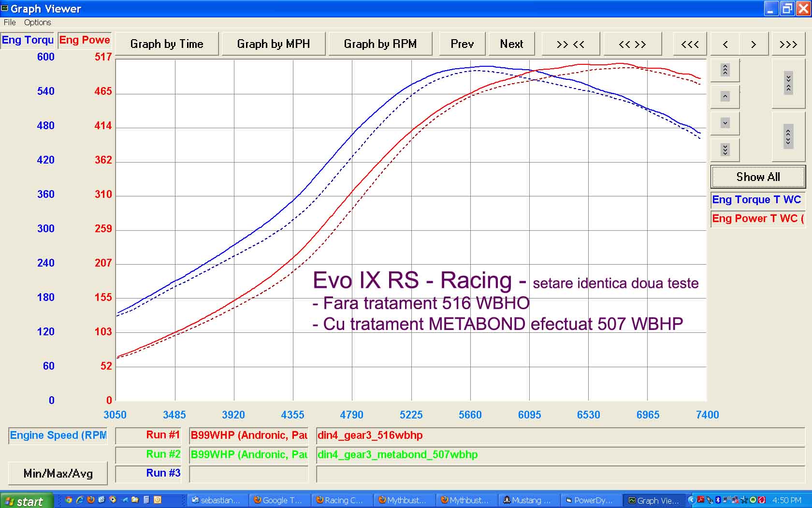Image resolution: width=812 pixels, height=508 pixels.
Task: Click the triple-left '<<<' pan button
Action: tap(690, 44)
